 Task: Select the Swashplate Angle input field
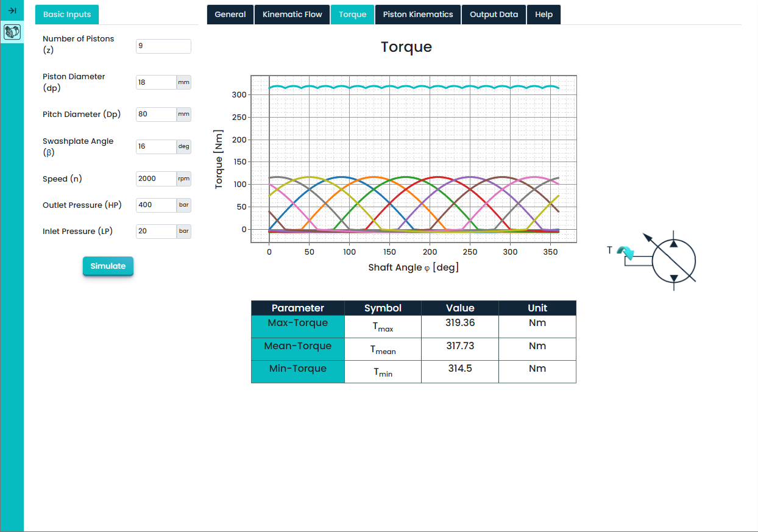pos(156,147)
